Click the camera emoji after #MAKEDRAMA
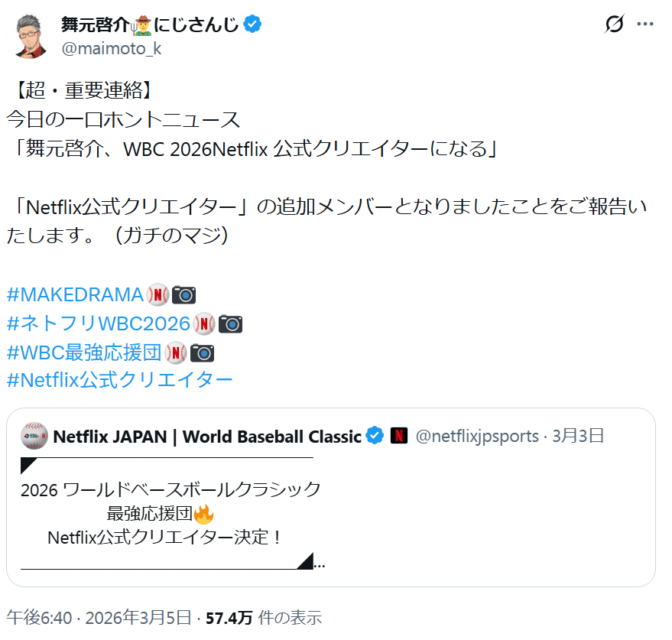This screenshot has width=672, height=640. coord(184,294)
